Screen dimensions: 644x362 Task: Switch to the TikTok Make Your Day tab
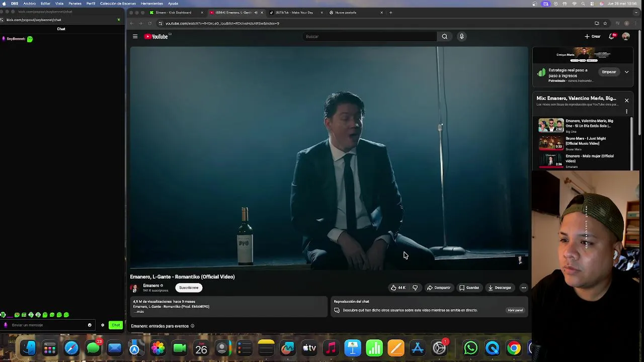tap(294, 13)
